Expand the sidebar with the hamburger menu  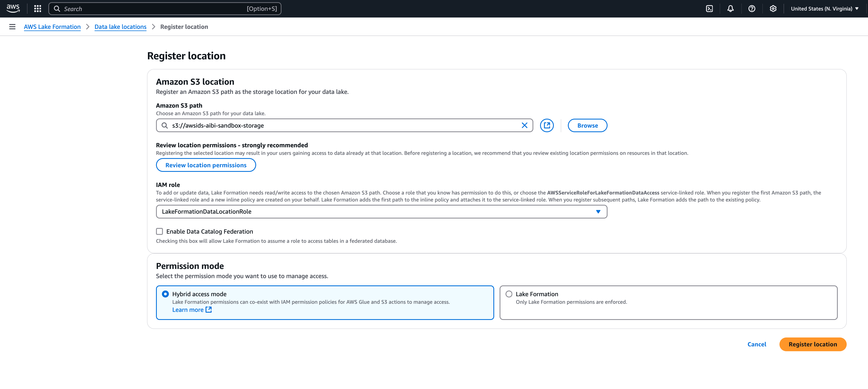[12, 27]
